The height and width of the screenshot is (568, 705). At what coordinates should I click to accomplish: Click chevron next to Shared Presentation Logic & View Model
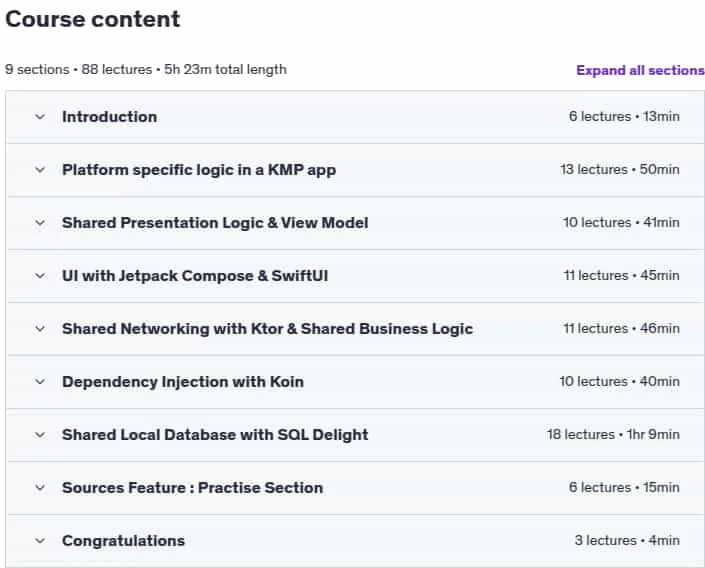(40, 223)
